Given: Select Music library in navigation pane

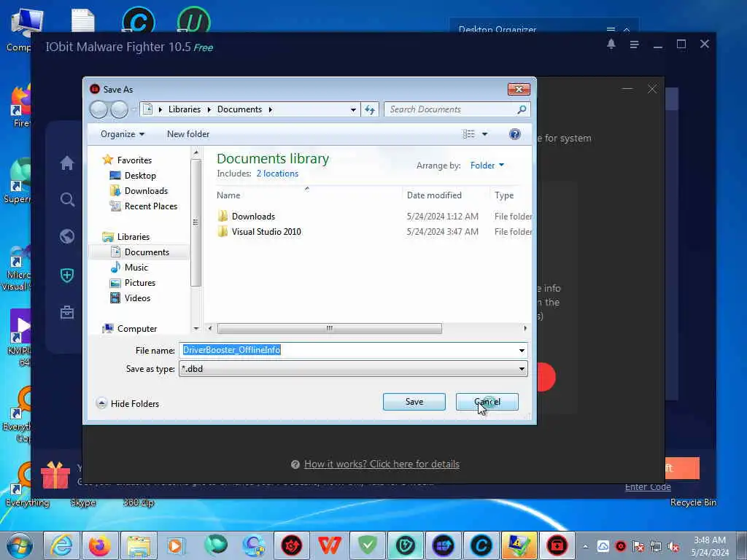Looking at the screenshot, I should [x=136, y=268].
